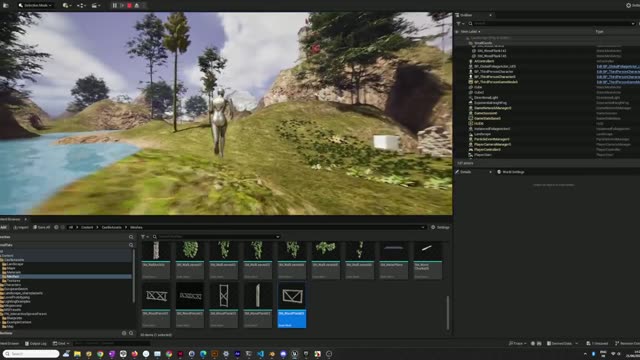Select Landscape actor in the Outliner
This screenshot has height=360, width=640.
pyautogui.click(x=482, y=134)
